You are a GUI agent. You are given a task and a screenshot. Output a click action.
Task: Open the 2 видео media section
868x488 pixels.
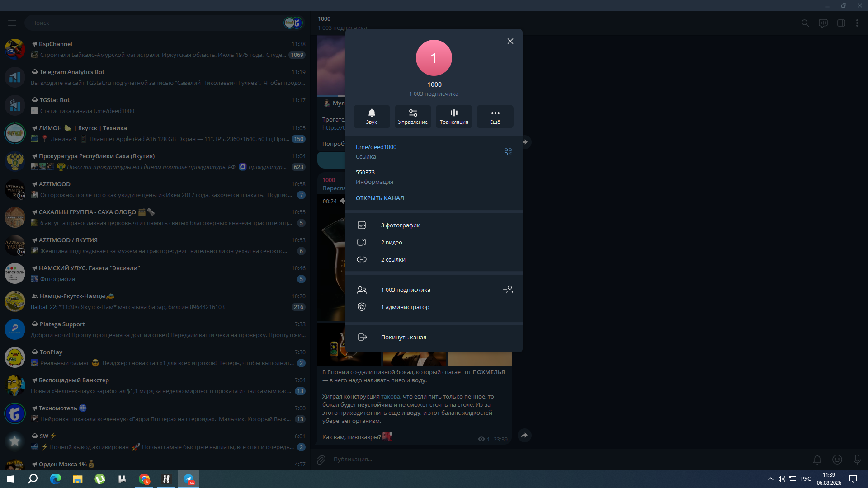434,242
